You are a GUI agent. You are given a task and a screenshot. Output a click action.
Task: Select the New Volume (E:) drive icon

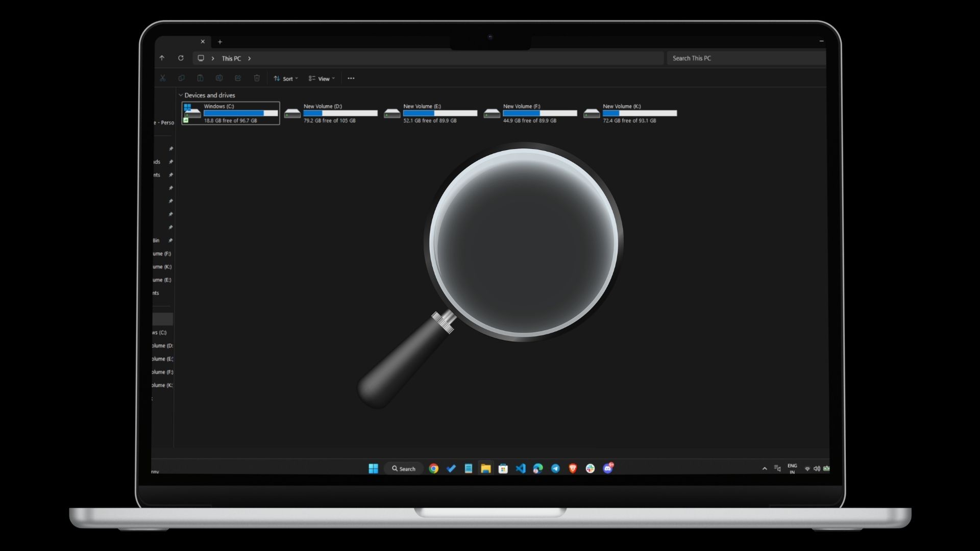pos(392,114)
